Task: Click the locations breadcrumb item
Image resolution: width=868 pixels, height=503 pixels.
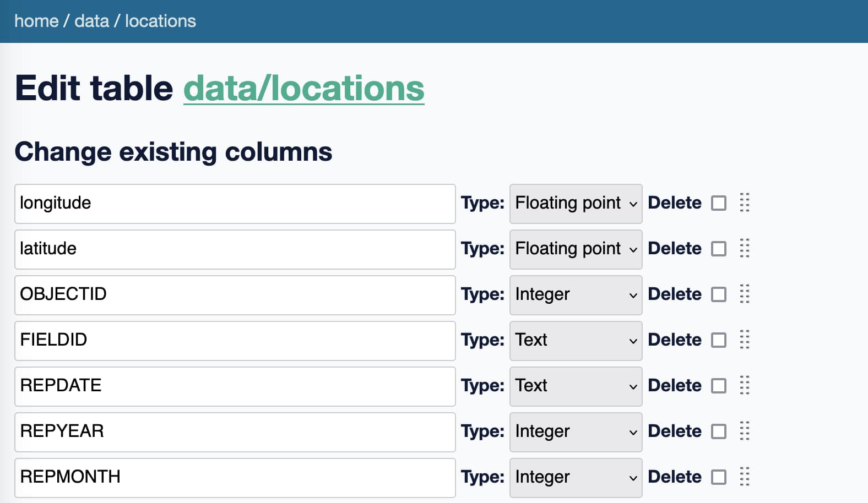Action: point(160,21)
